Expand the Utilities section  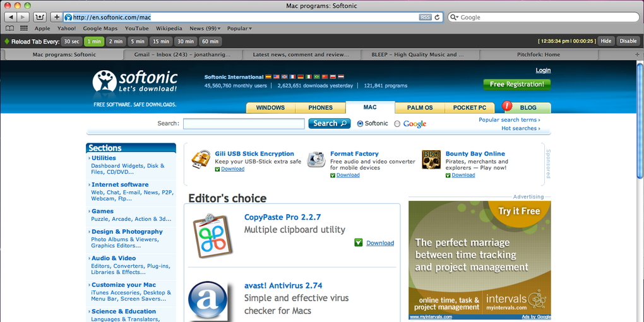click(x=104, y=158)
